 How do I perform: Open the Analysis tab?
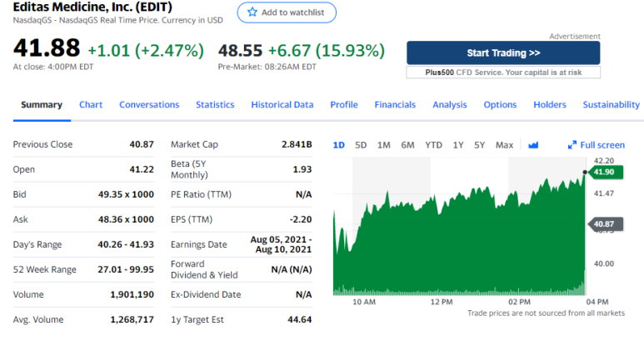(450, 105)
